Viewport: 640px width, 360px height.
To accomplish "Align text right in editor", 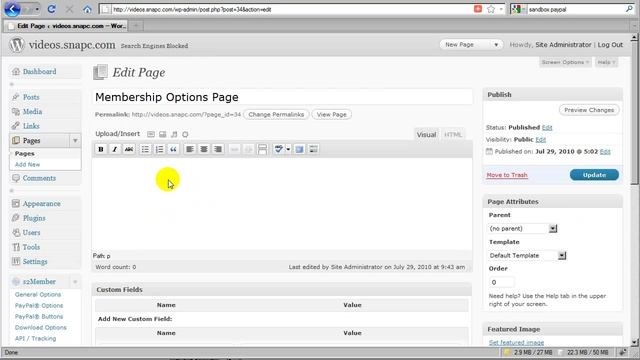I will click(x=218, y=149).
